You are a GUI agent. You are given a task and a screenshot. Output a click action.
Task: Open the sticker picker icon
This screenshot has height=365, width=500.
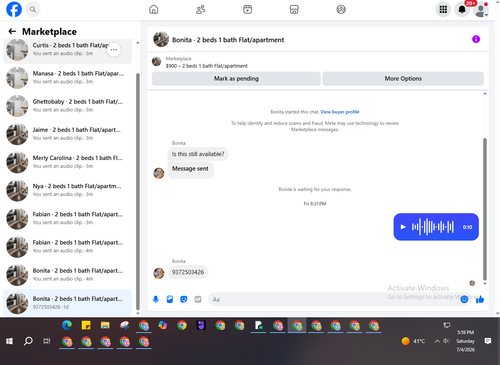[x=184, y=299]
